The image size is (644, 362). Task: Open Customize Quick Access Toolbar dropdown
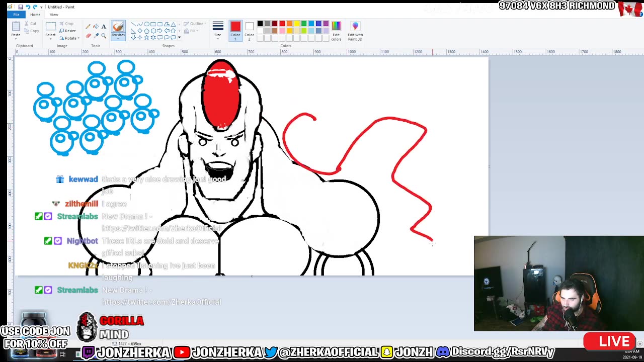[x=41, y=7]
